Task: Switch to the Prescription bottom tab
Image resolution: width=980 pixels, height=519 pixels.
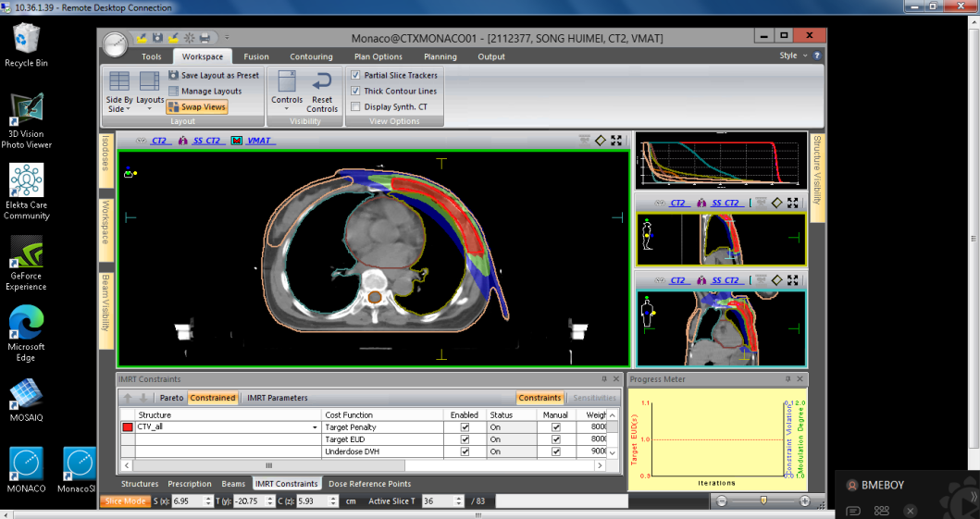Action: (190, 484)
